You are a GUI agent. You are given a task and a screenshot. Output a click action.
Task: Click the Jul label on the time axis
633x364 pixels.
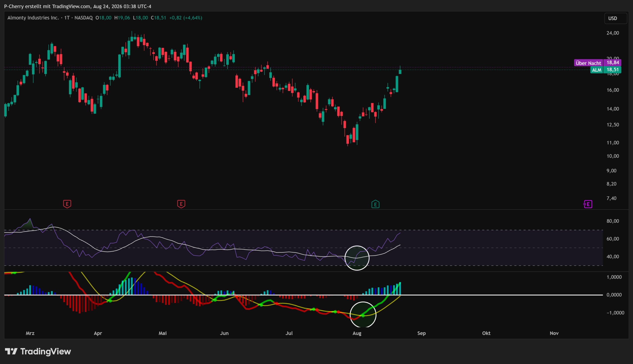click(x=289, y=333)
